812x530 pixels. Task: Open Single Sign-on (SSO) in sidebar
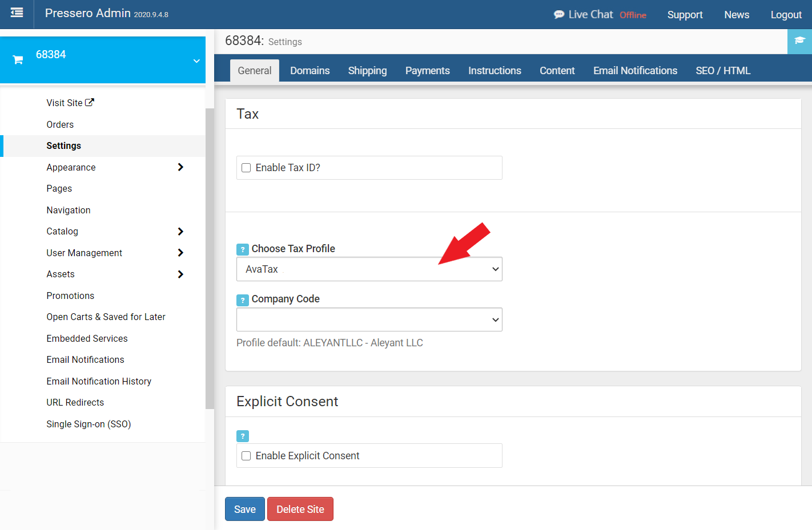point(89,424)
